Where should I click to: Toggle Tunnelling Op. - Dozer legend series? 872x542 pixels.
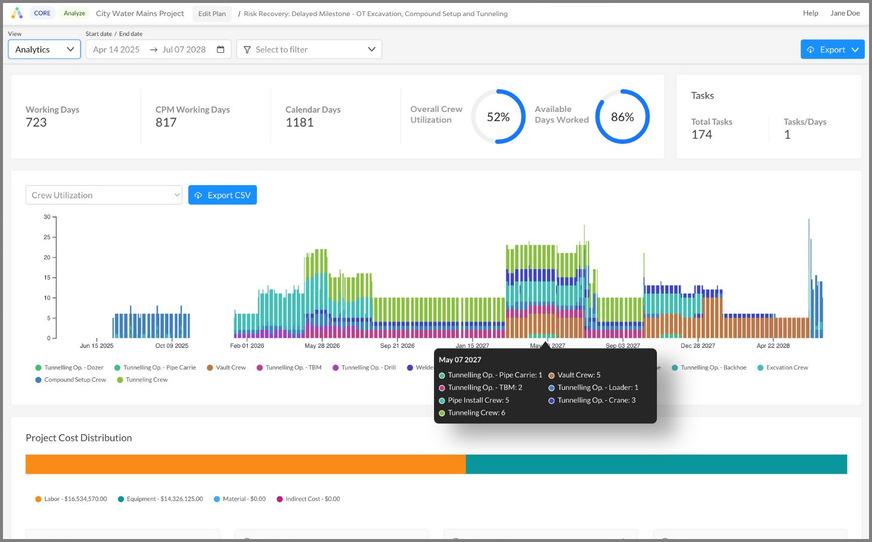click(x=69, y=367)
